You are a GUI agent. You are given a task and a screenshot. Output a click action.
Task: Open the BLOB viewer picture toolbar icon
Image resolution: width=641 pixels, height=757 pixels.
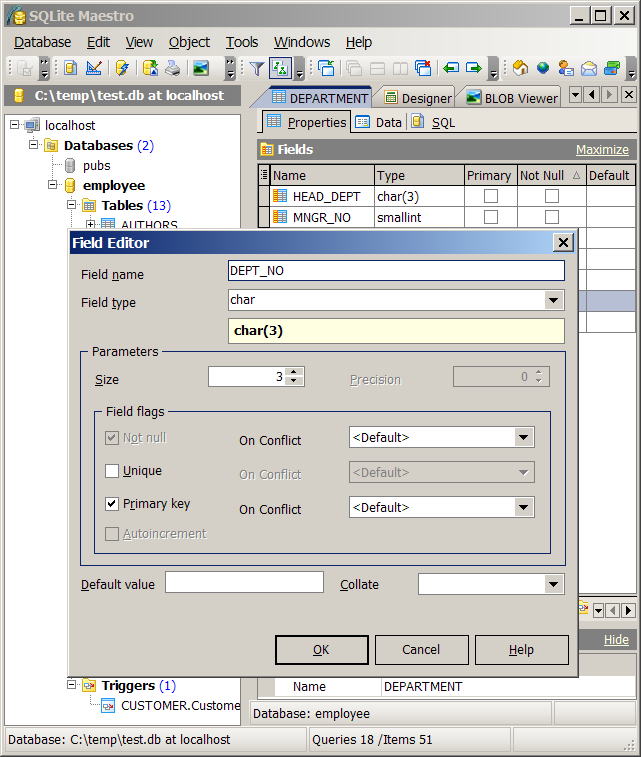click(201, 68)
